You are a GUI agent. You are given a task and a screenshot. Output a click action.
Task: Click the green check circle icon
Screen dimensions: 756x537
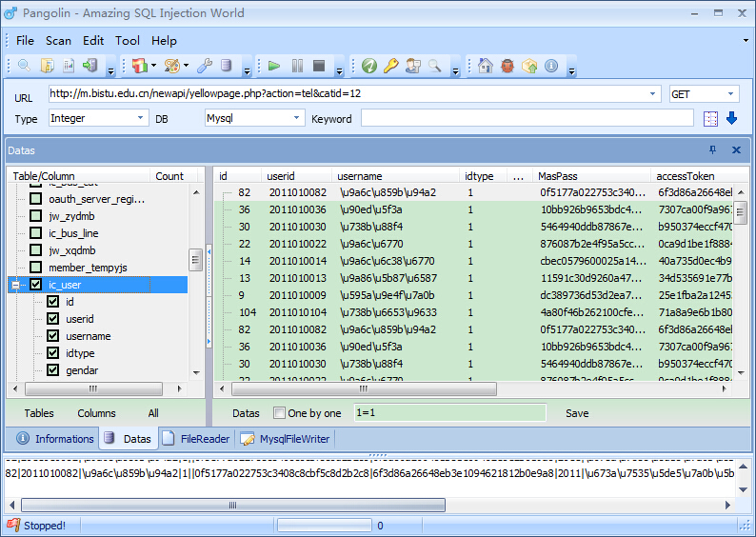369,66
